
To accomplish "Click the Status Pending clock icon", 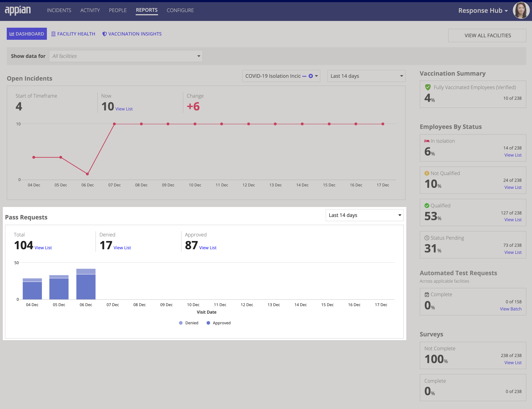I will coord(427,238).
